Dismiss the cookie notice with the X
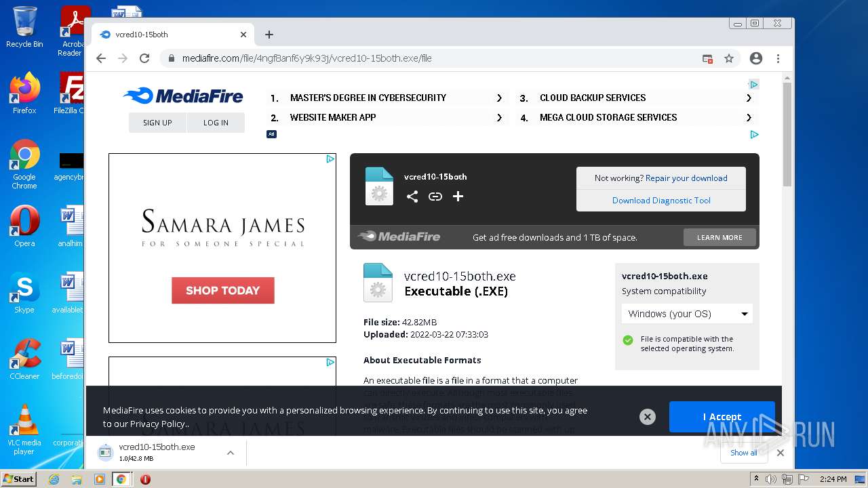Image resolution: width=868 pixels, height=488 pixels. click(x=648, y=417)
